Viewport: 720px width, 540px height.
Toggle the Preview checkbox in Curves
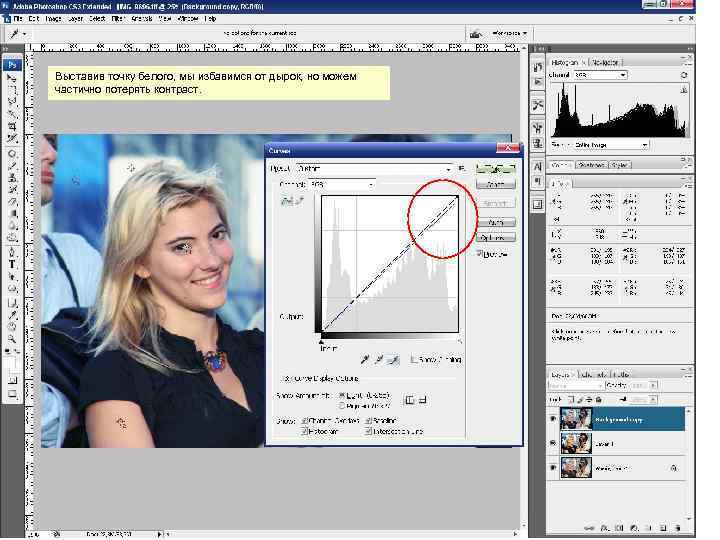pos(479,253)
